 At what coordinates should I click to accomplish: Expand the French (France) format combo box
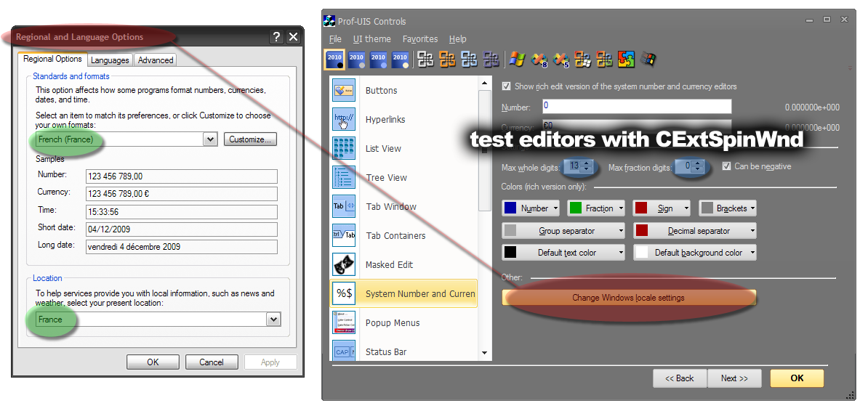tap(210, 139)
